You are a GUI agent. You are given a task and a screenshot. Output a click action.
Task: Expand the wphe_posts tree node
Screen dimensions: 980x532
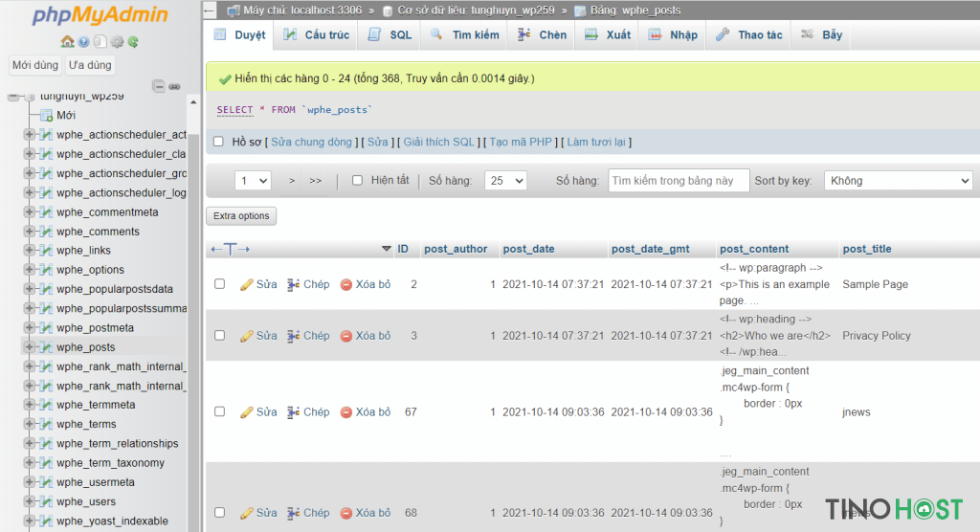click(28, 346)
